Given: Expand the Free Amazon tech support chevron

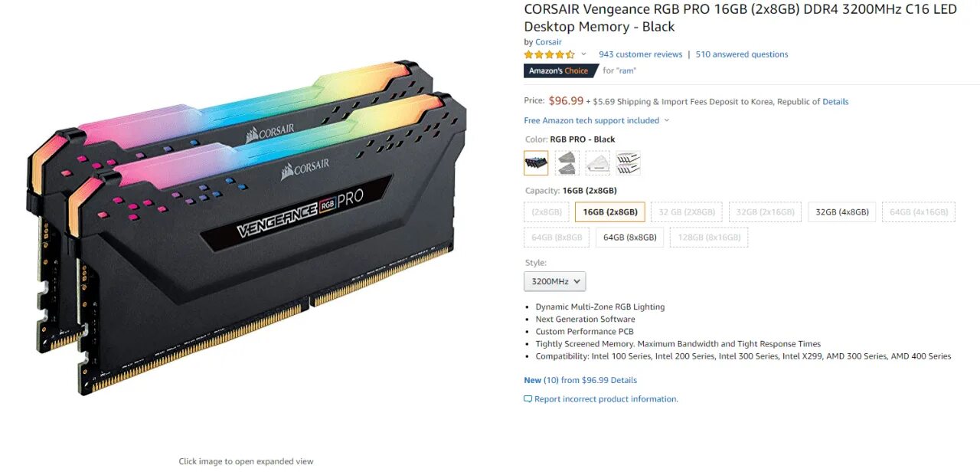Looking at the screenshot, I should click(x=666, y=120).
